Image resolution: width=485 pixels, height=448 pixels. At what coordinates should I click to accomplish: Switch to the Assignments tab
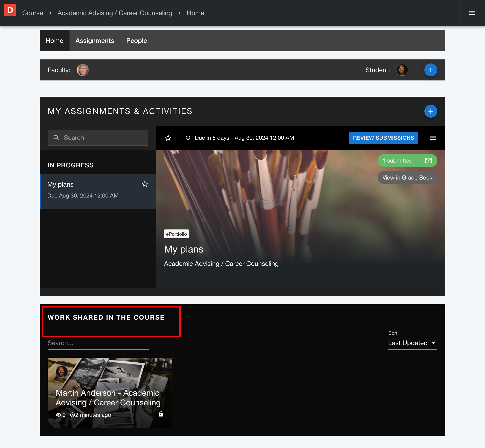[x=95, y=41]
